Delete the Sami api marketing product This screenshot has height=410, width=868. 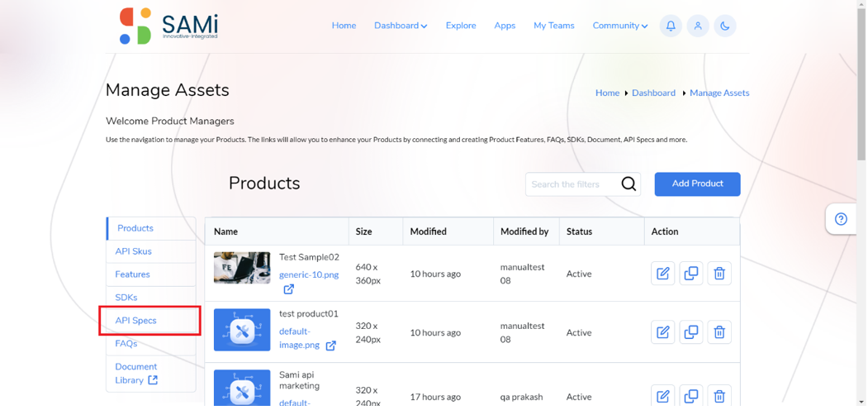click(719, 396)
